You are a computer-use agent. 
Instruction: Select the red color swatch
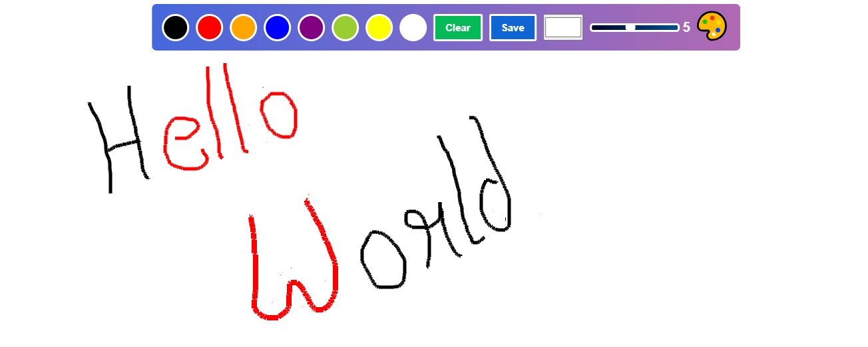[210, 27]
